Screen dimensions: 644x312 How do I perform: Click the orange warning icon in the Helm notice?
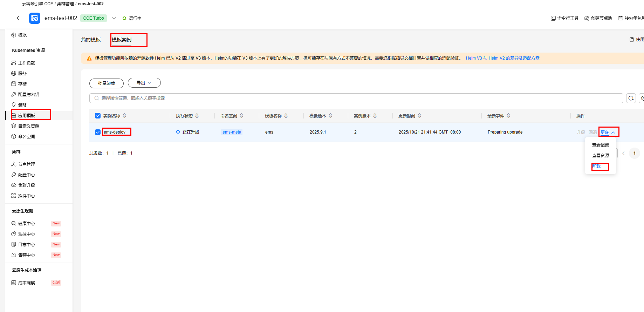pos(89,58)
